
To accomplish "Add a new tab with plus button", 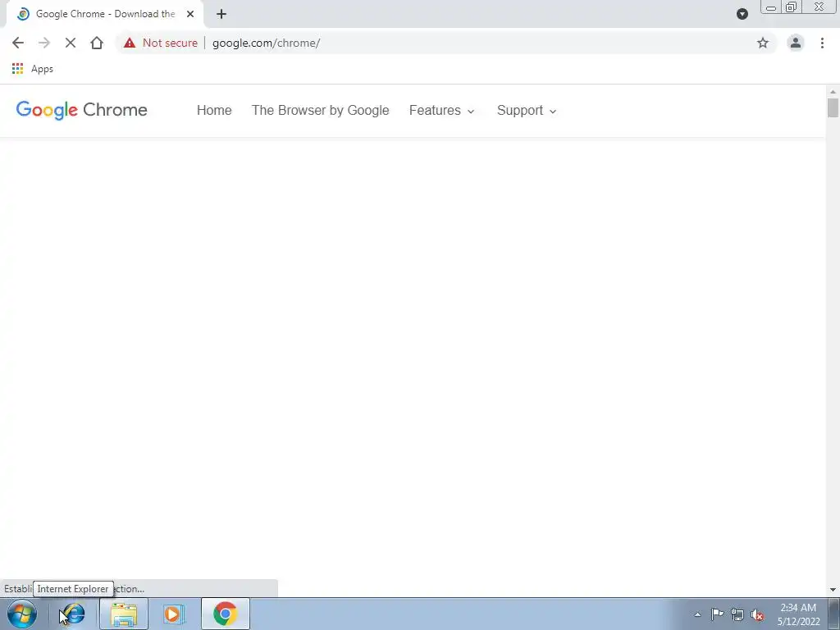I will pos(221,14).
